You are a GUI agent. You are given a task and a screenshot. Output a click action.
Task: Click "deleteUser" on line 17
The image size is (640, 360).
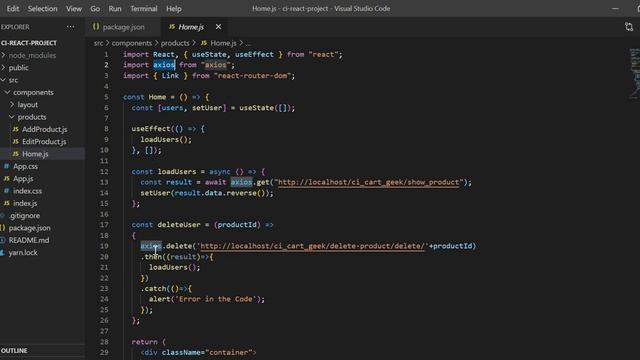coord(179,224)
